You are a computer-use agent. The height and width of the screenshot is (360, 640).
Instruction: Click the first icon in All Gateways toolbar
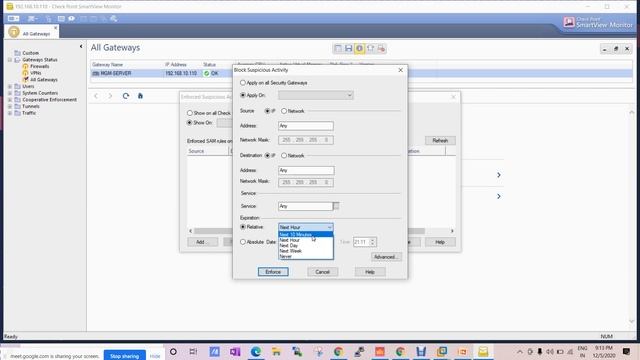point(338,49)
